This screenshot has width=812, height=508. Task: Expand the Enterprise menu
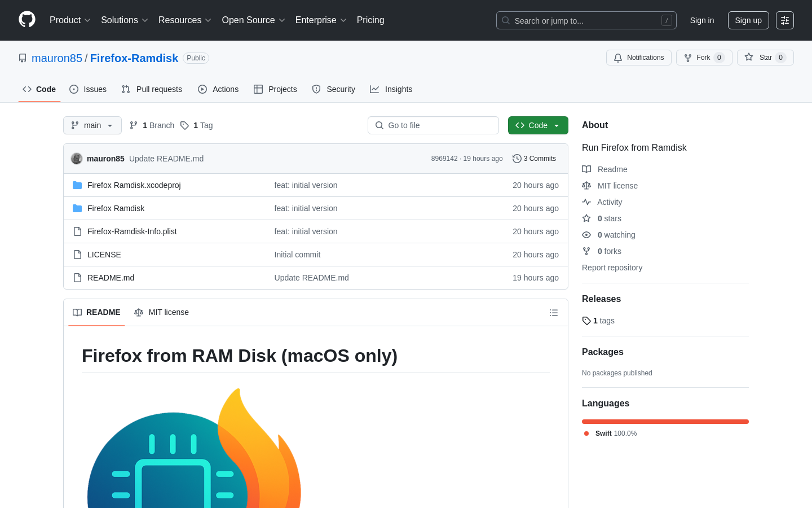click(321, 20)
